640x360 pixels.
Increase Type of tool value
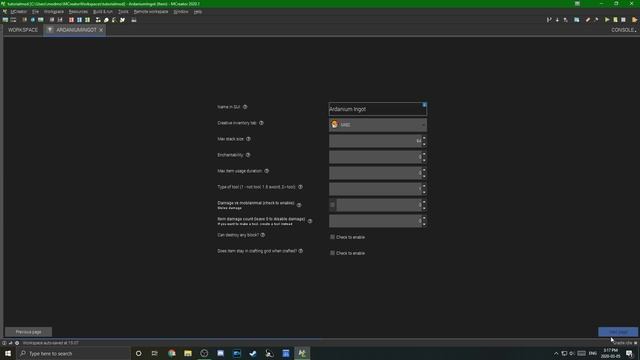(x=424, y=186)
